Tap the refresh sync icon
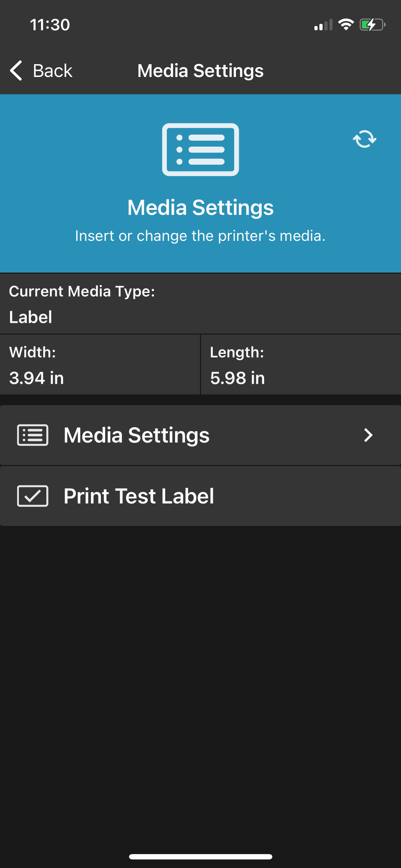401x868 pixels. (x=364, y=139)
